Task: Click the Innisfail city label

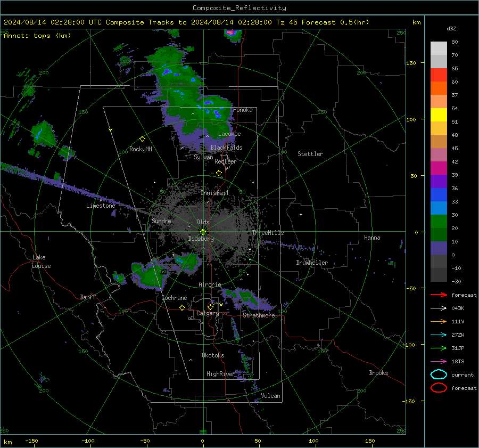Action: pos(214,193)
